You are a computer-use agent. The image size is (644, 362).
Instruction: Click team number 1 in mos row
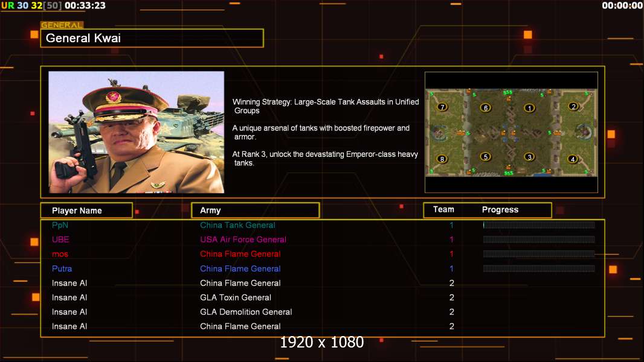(x=451, y=254)
